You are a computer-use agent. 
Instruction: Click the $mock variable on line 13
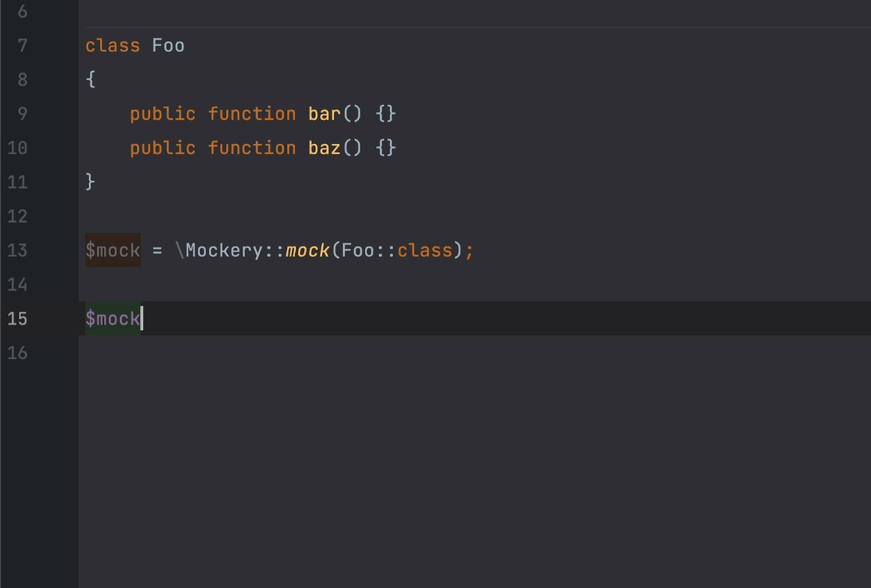112,250
